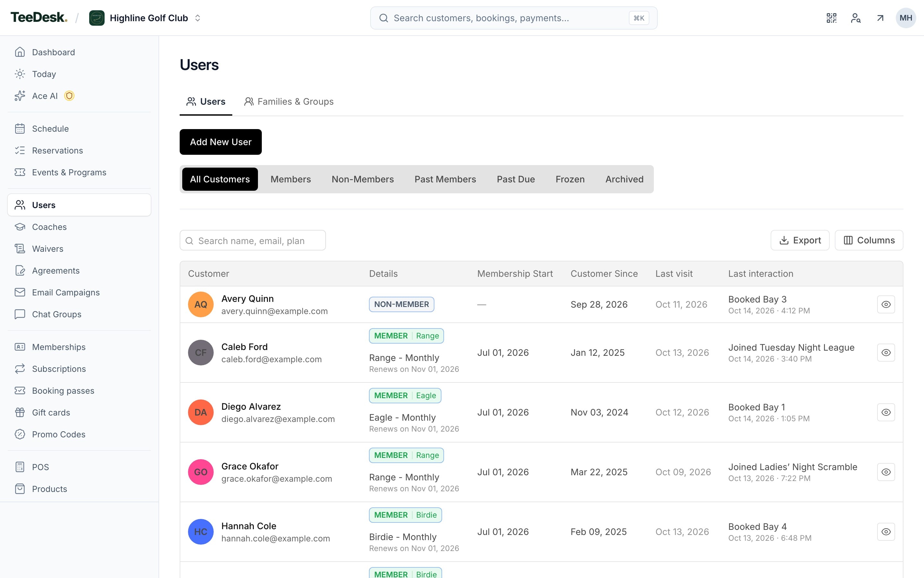
Task: Click the Customer Since column header
Action: (604, 274)
